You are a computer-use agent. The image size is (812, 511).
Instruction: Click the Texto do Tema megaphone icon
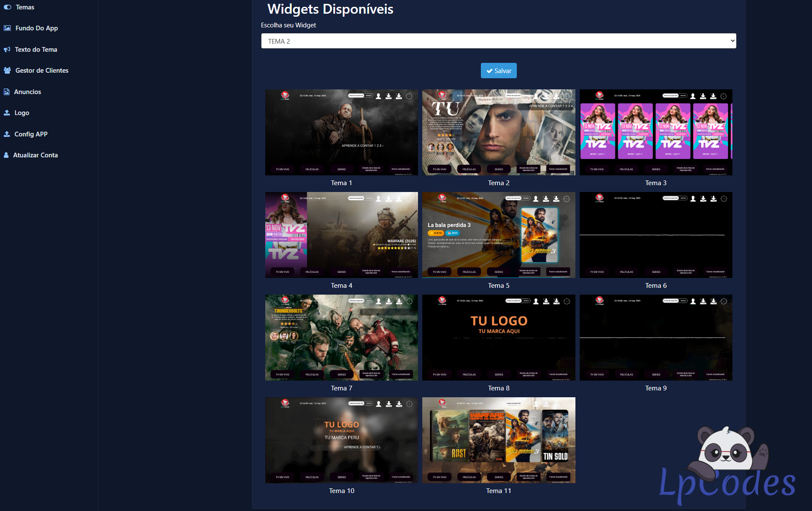pyautogui.click(x=7, y=50)
